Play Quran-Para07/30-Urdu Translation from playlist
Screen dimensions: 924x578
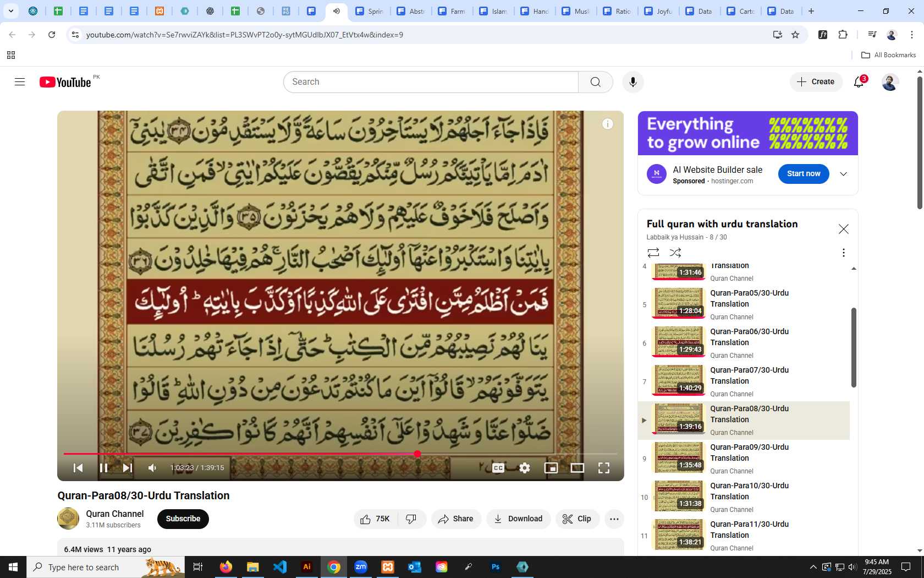pos(744,382)
